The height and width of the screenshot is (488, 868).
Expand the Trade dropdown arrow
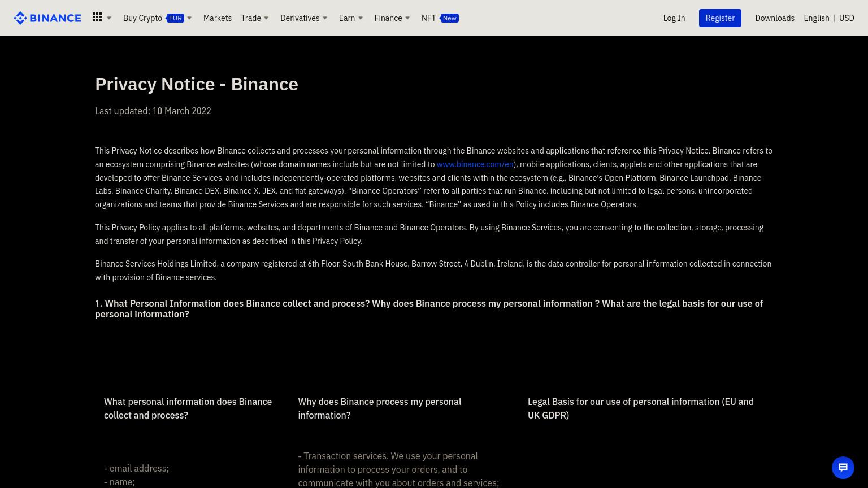pos(266,18)
